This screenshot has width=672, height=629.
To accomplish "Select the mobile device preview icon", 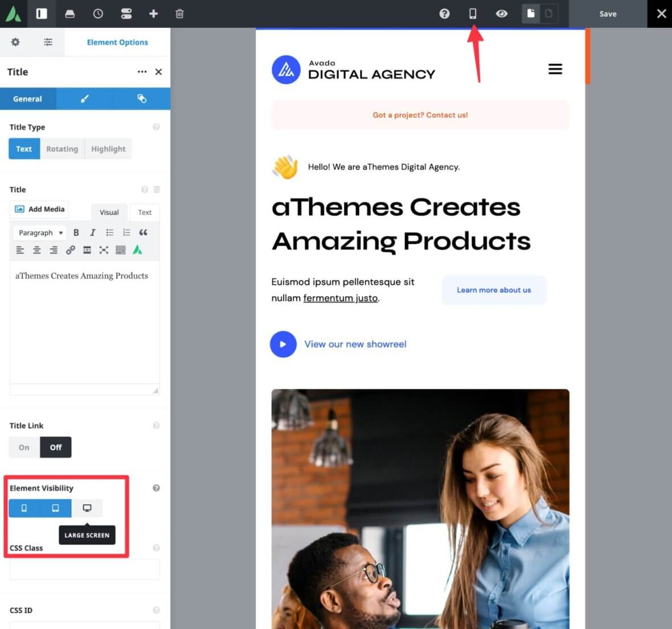I will click(473, 14).
